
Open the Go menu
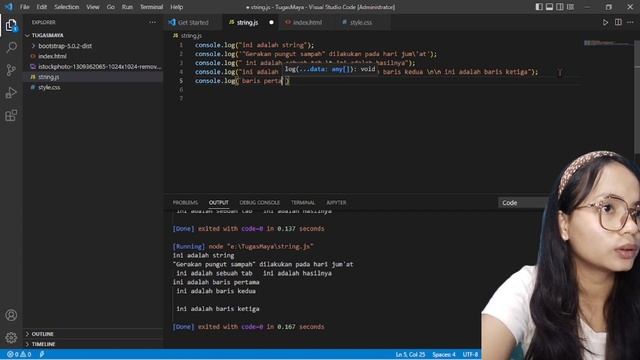tap(111, 7)
